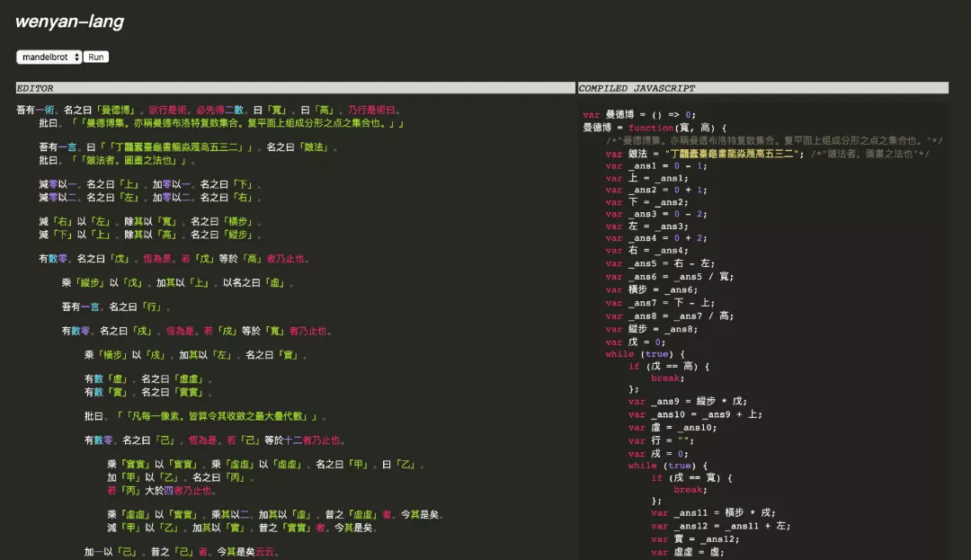Click the comment line about 凡每一像素
Viewport: 971px width, 560px height.
pyautogui.click(x=206, y=416)
